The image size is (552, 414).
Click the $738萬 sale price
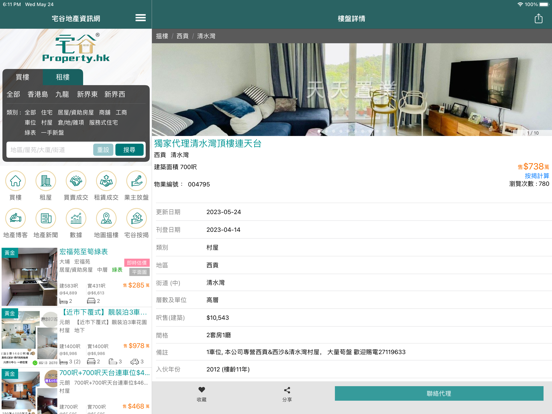(533, 166)
